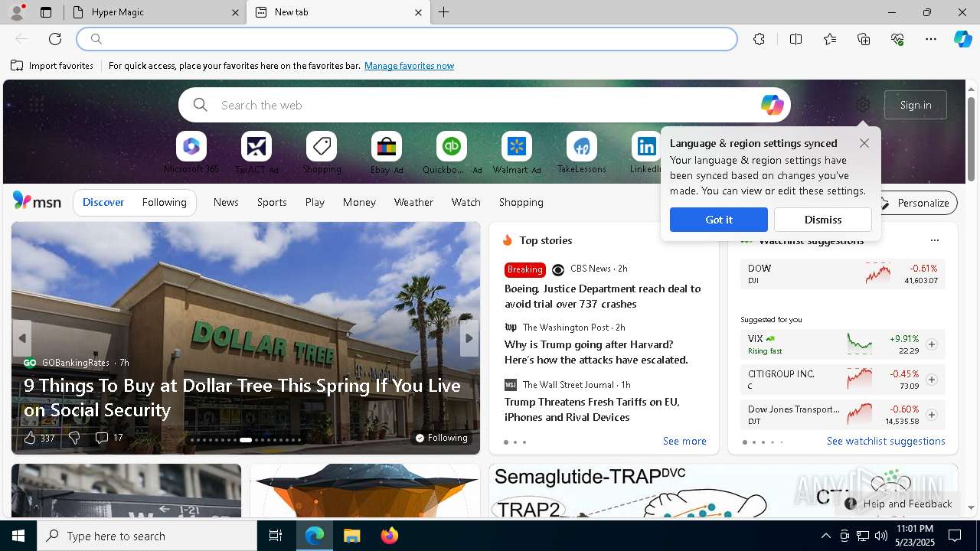Viewport: 980px width, 551px height.
Task: Open watchlist card more options menu
Action: tap(934, 240)
